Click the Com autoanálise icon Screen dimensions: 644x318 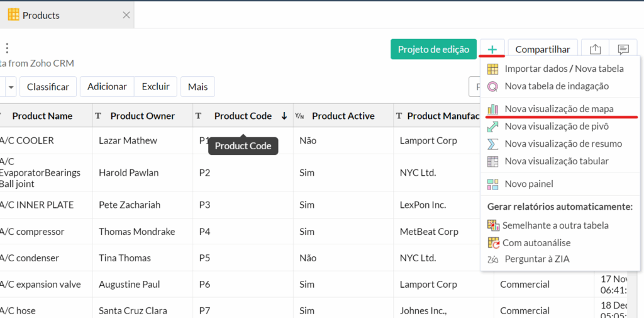(493, 242)
